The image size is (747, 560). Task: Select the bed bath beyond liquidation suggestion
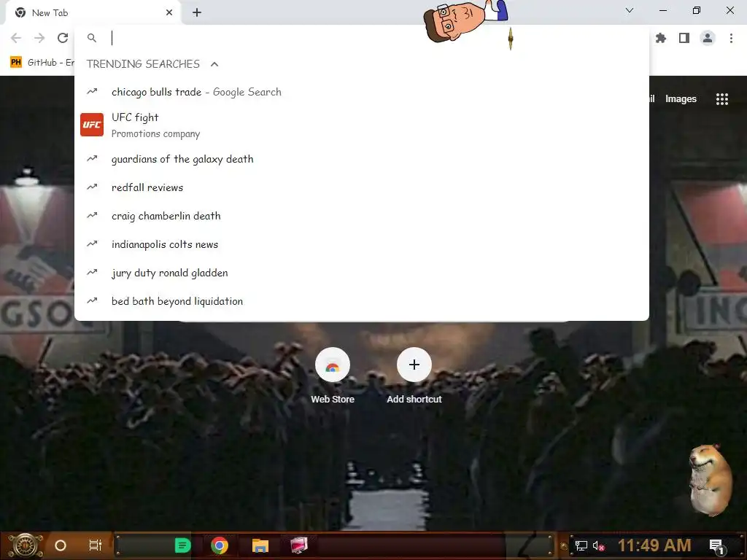click(x=362, y=301)
